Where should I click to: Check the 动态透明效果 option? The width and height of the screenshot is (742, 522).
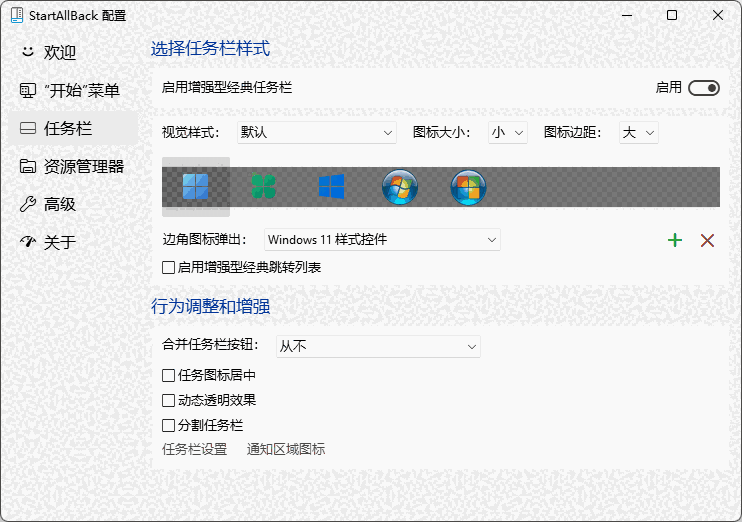coord(168,400)
